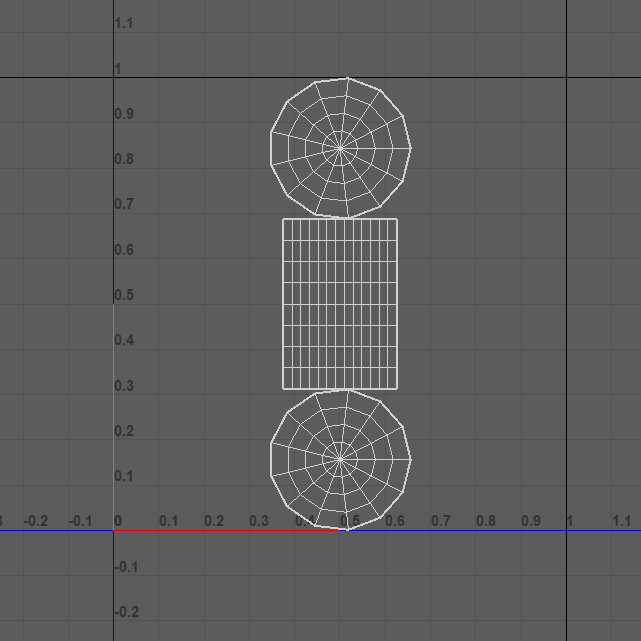Click the 0.7 label on the horizontal axis
The width and height of the screenshot is (641, 641).
pyautogui.click(x=440, y=521)
